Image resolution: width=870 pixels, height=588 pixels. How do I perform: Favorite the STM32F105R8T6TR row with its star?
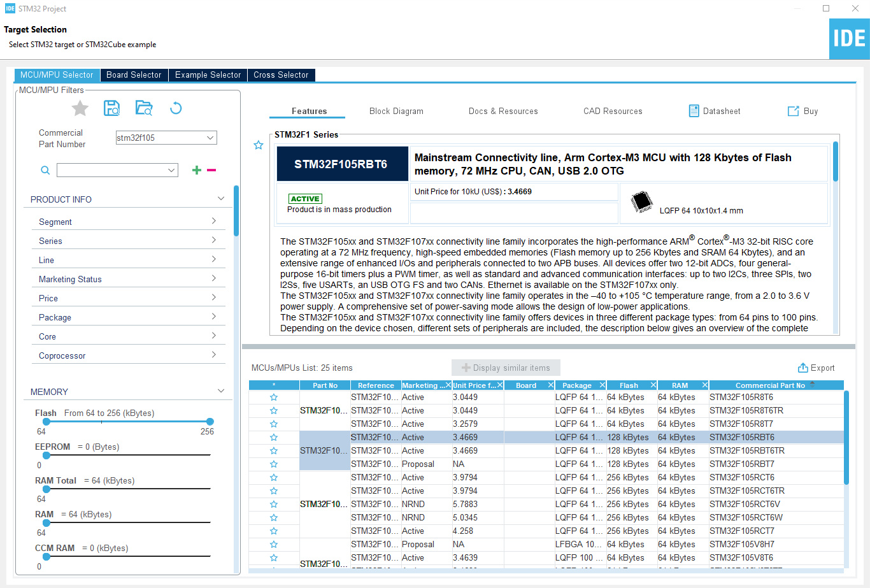tap(274, 411)
